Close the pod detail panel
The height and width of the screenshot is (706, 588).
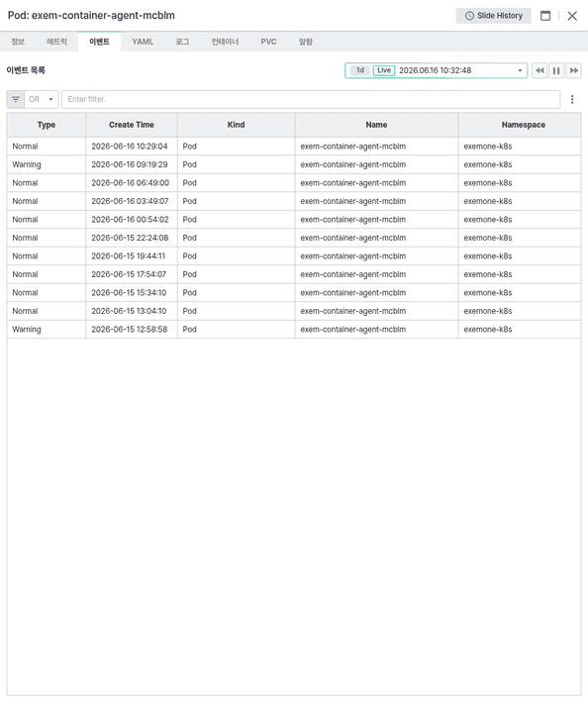click(572, 16)
